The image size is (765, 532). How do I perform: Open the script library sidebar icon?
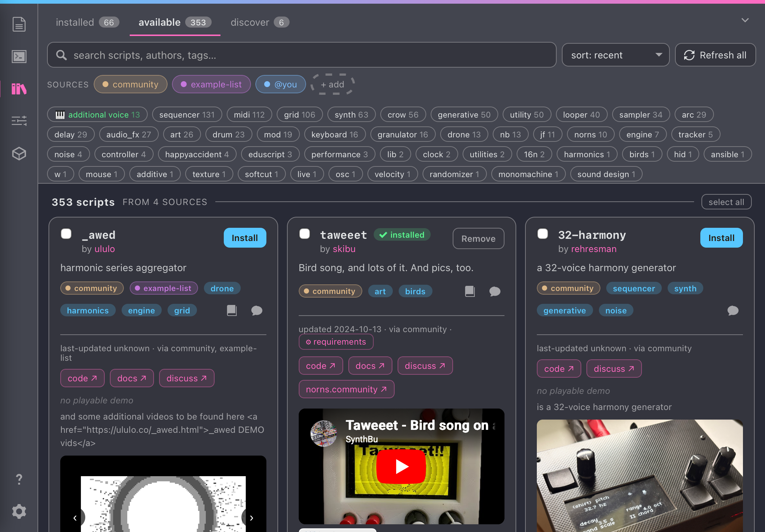coord(19,89)
